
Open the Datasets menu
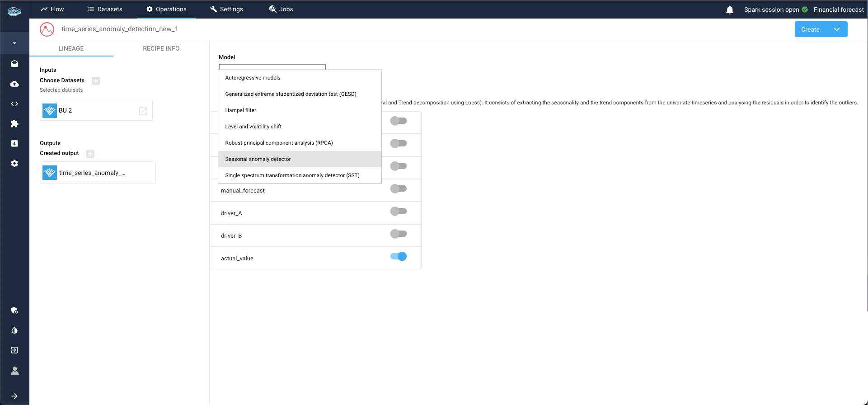coord(105,9)
